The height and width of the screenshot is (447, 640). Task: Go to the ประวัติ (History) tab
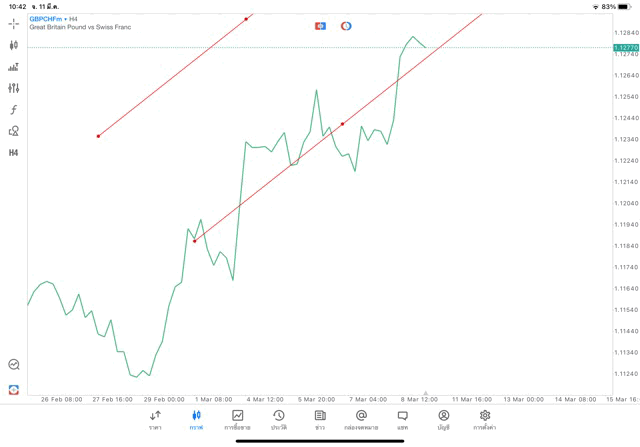coord(279,419)
